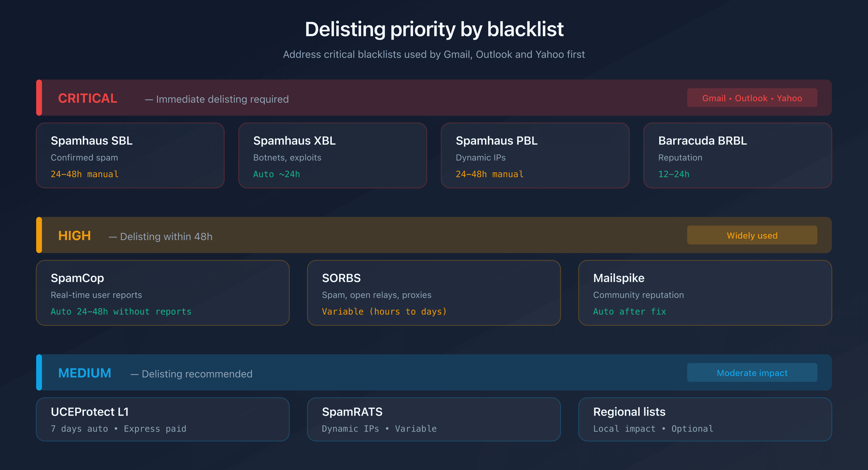
Task: Click 'Auto 24–48h without reports' text
Action: (121, 312)
